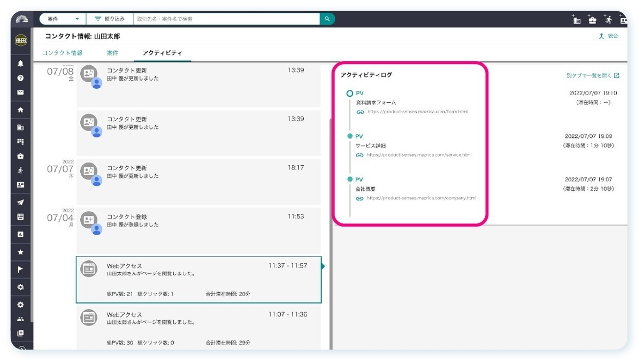Select the 11:37 - 11:57 Webアクセス entry
This screenshot has width=642, height=364.
click(198, 280)
